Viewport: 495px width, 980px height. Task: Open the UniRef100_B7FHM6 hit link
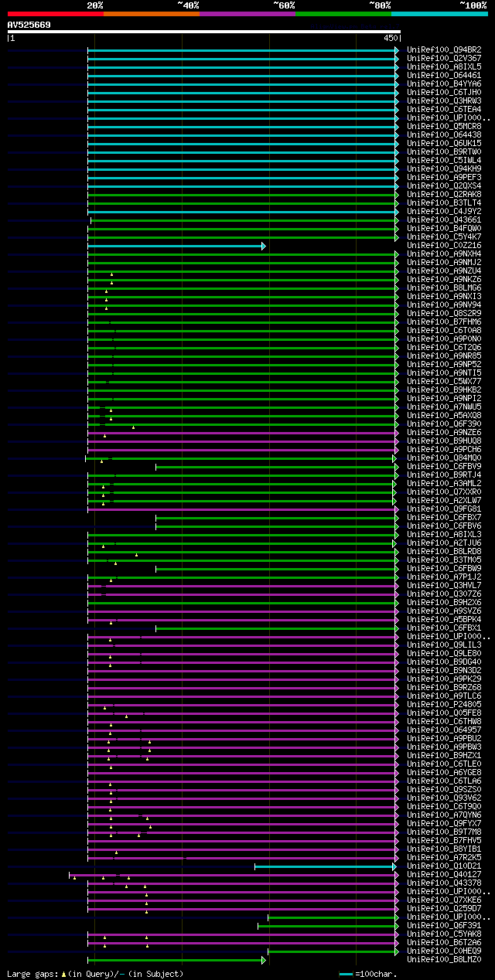tap(444, 322)
